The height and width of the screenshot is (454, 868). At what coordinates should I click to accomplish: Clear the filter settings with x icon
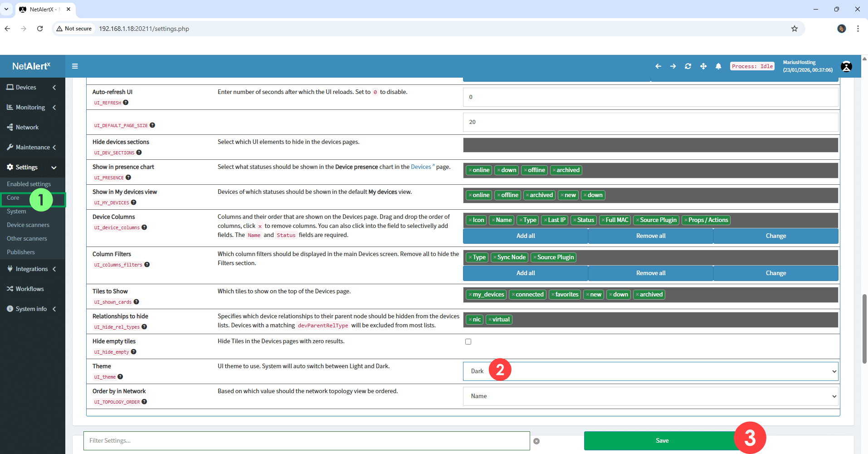click(536, 441)
